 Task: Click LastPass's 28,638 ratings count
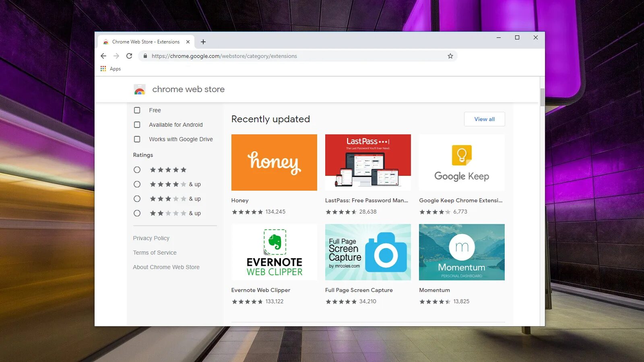point(368,212)
